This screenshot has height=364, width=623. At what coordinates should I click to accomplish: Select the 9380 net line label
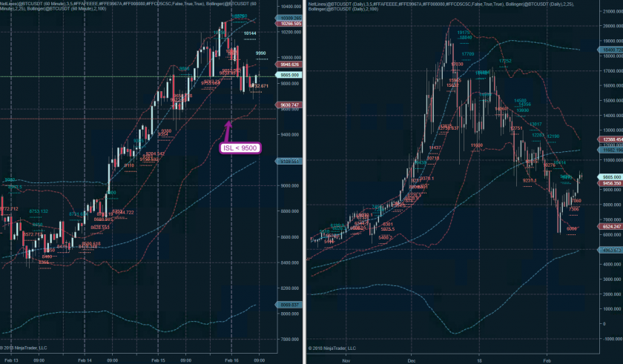[x=166, y=131]
